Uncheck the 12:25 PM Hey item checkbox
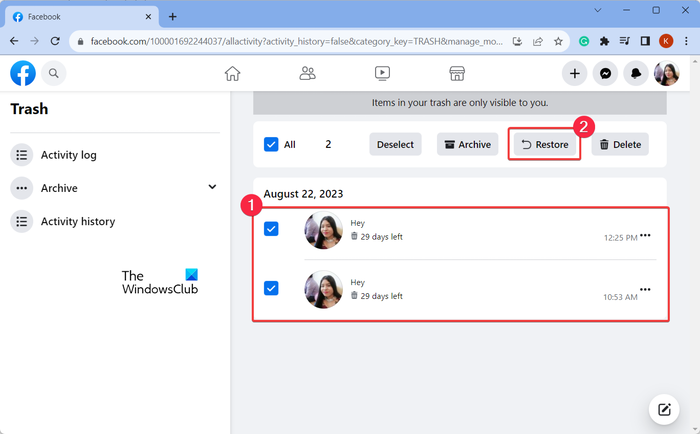This screenshot has height=434, width=700. (x=271, y=229)
